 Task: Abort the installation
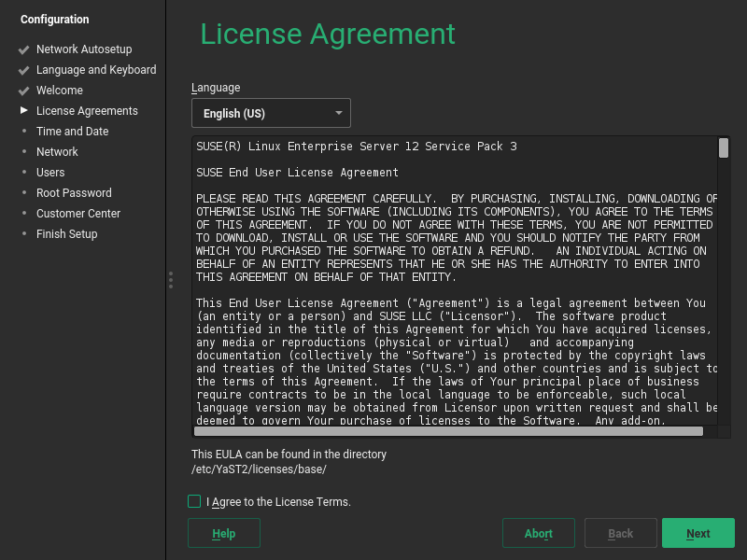click(x=538, y=533)
